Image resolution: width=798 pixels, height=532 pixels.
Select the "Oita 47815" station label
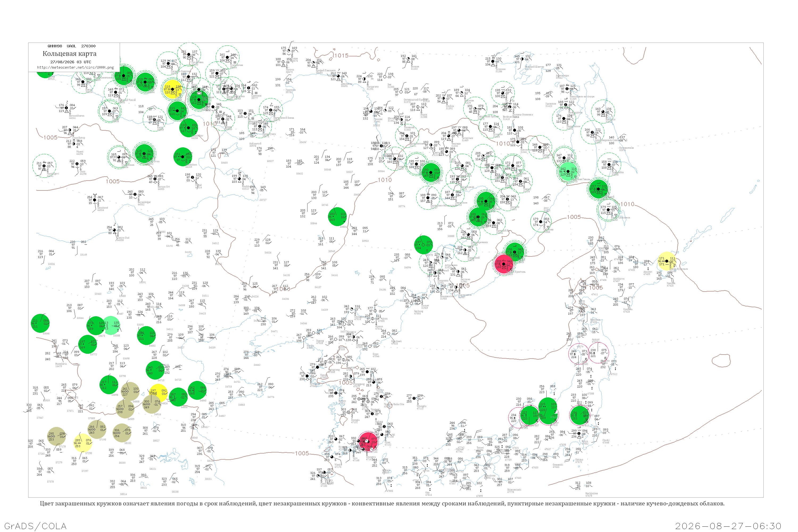(429, 494)
